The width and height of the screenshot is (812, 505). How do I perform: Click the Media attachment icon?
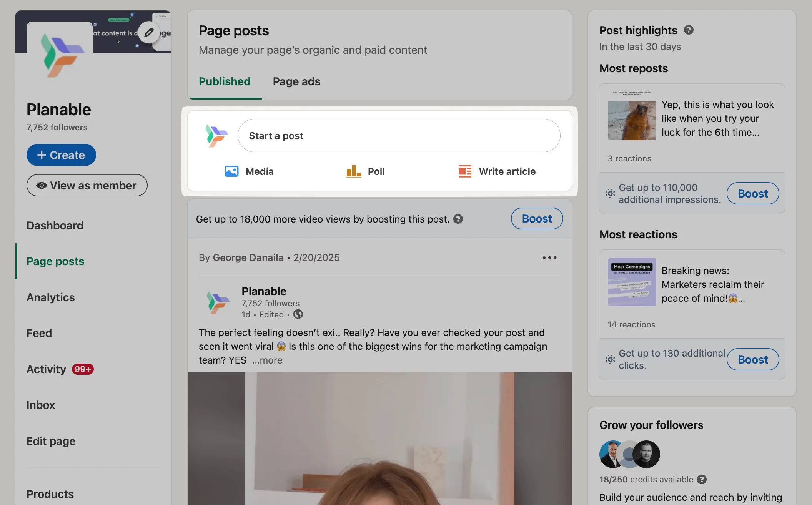coord(231,172)
